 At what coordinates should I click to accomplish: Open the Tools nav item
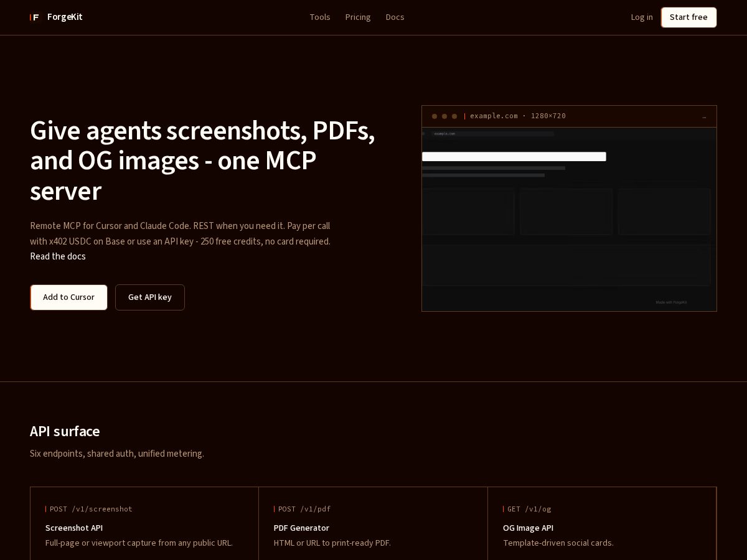pos(320,17)
